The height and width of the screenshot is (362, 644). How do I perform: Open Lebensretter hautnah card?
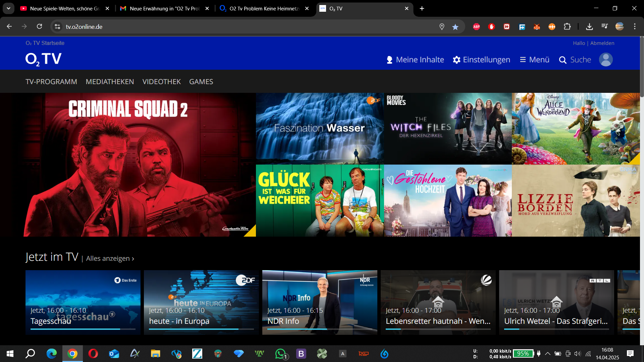[438, 302]
